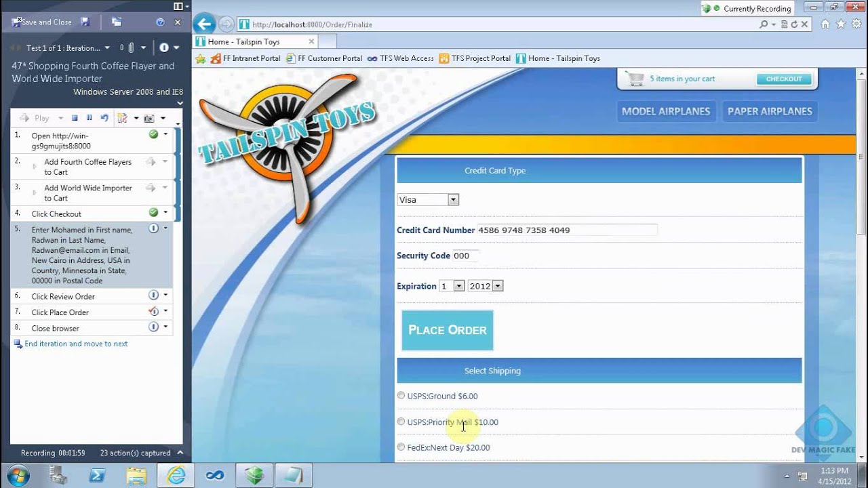Click the camera screenshot capture icon

(x=149, y=119)
